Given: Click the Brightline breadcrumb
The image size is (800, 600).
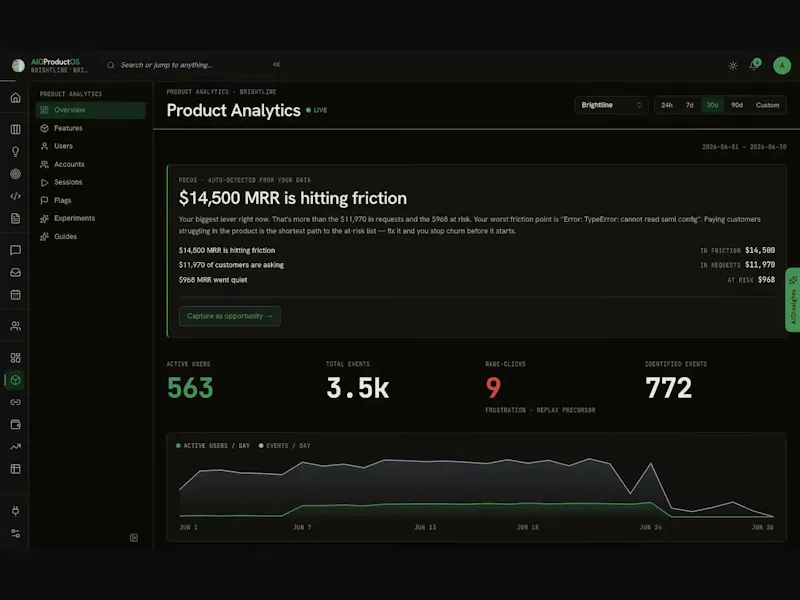Looking at the screenshot, I should (258, 92).
